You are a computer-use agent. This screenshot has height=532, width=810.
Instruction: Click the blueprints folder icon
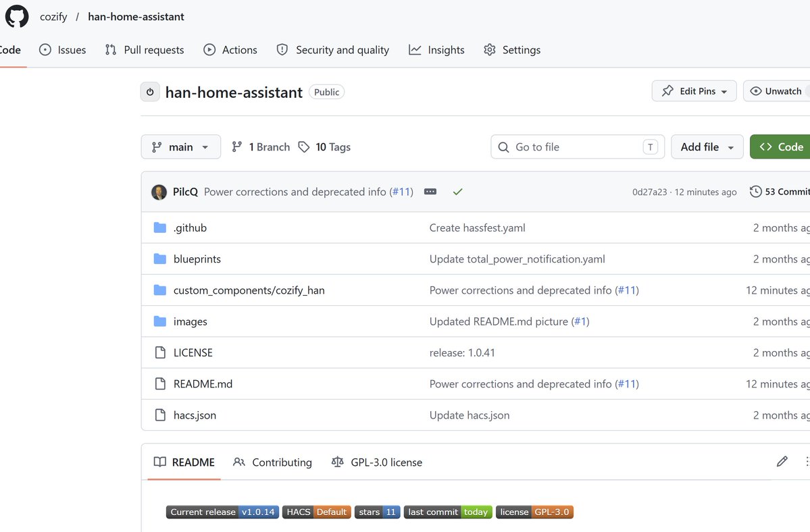pos(160,259)
